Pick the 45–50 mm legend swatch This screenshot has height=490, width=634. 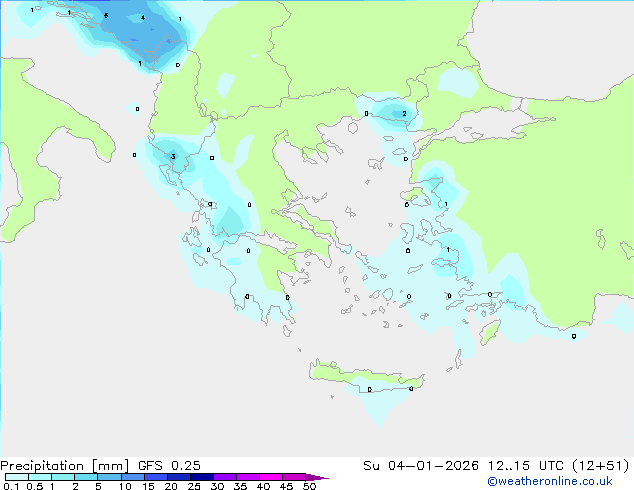294,477
